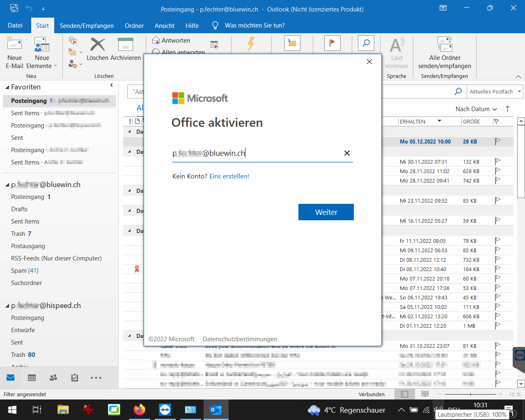Image resolution: width=525 pixels, height=420 pixels.
Task: Collapse the bluewin.ch account tree
Action: point(7,185)
